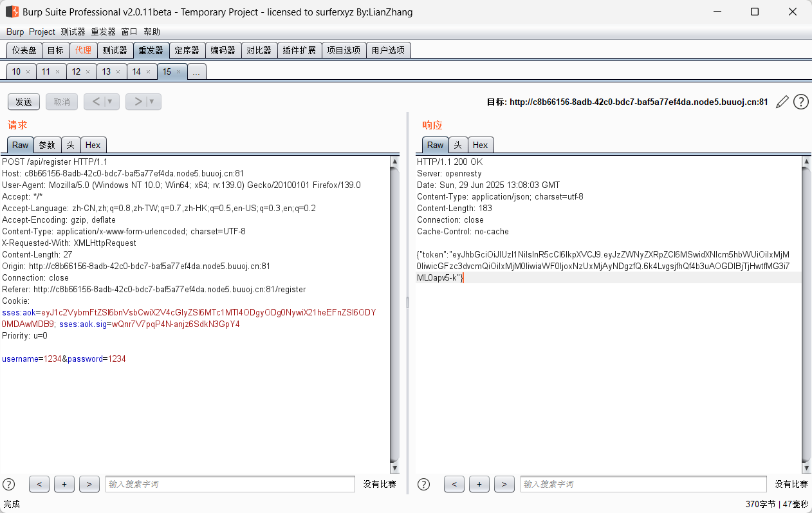Click response search next > button
Screen dimensions: 812x513
click(504, 484)
